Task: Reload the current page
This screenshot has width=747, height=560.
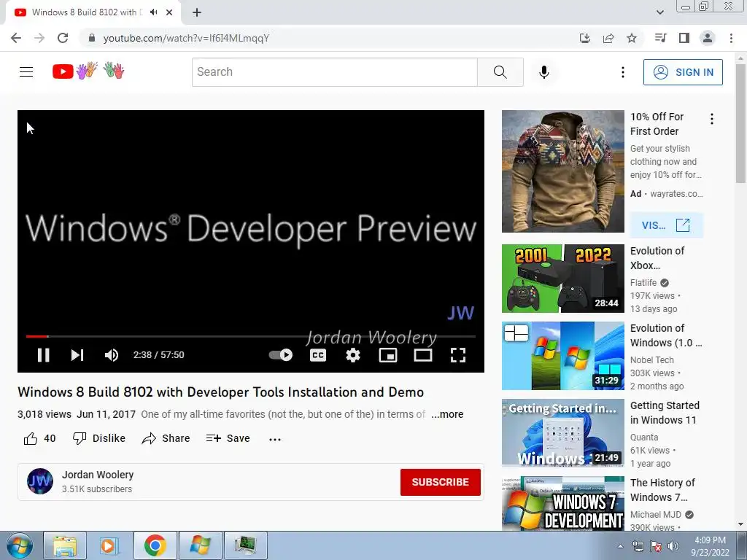Action: point(63,38)
